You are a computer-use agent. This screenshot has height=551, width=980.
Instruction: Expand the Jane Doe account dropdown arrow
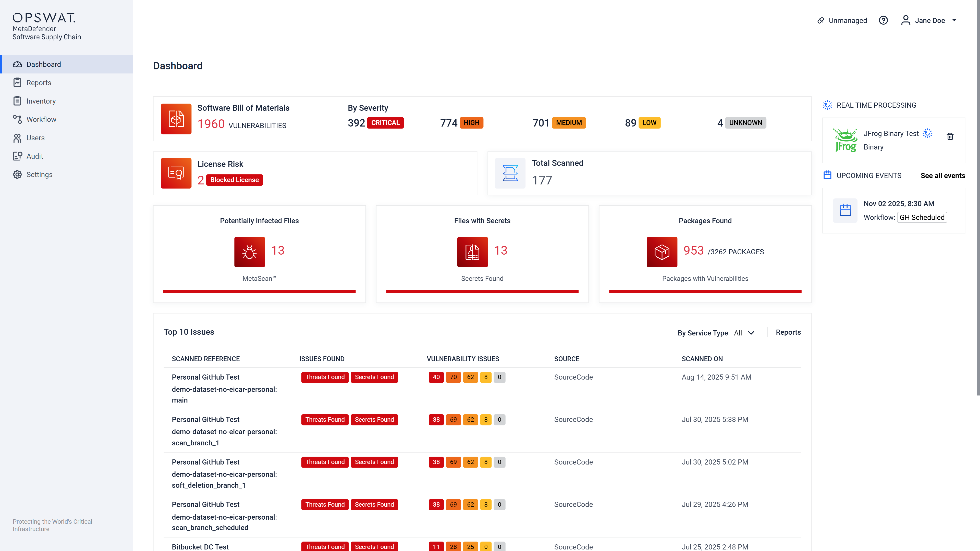954,20
